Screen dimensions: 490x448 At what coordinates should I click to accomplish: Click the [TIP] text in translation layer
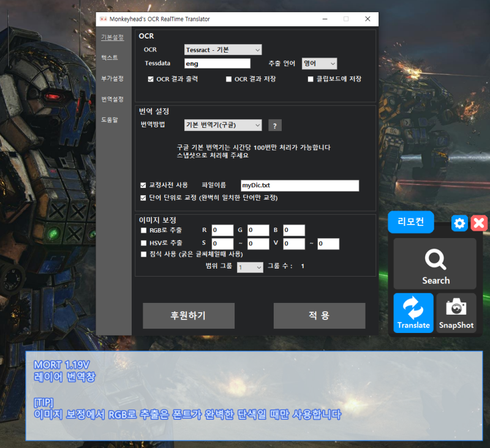43,403
